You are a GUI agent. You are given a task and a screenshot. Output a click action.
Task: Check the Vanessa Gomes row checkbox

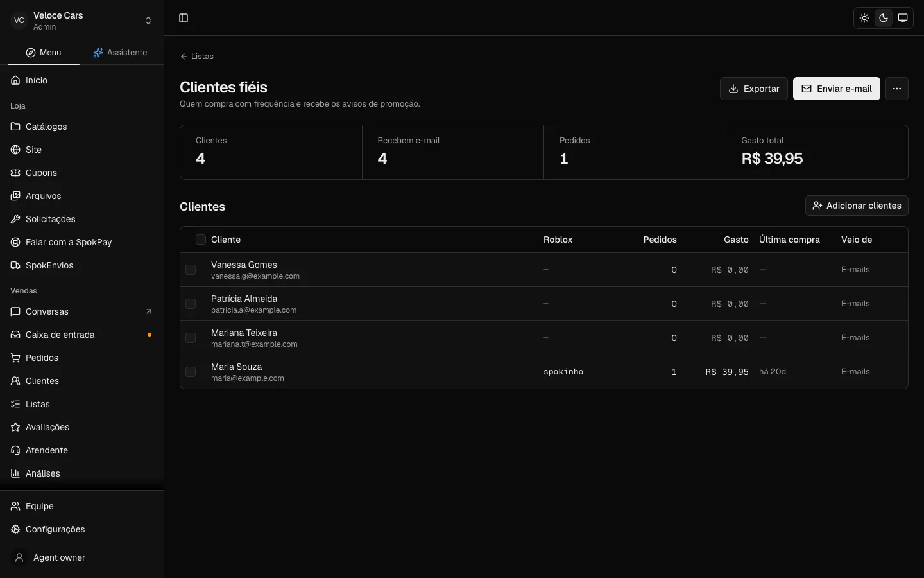(191, 270)
